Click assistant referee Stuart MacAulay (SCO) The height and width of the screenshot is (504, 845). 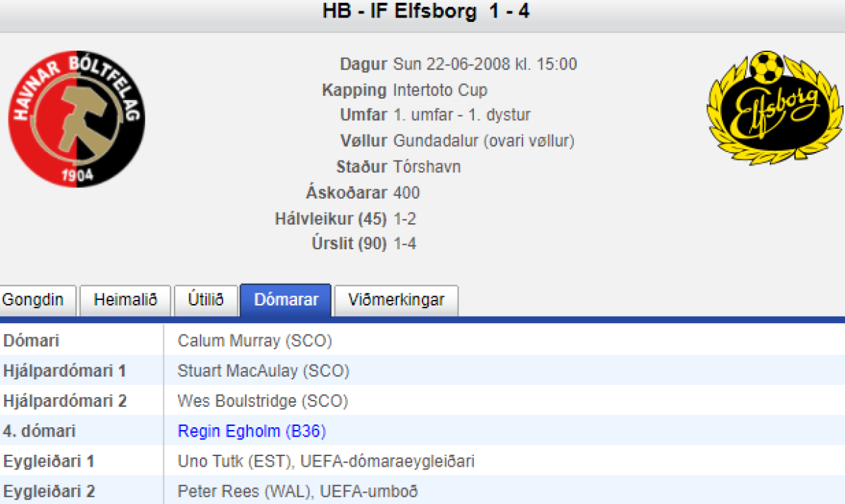263,371
